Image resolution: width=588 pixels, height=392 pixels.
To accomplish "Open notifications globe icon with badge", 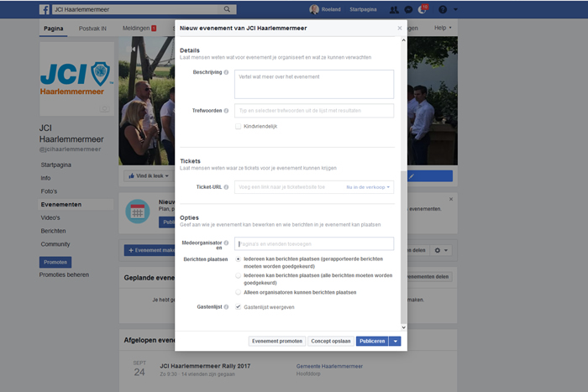I will point(423,9).
